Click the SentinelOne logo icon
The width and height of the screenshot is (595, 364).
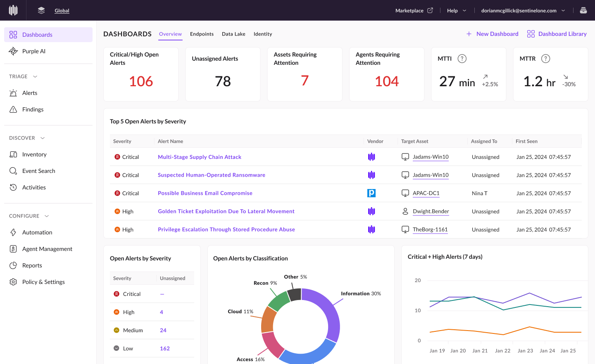point(13,10)
